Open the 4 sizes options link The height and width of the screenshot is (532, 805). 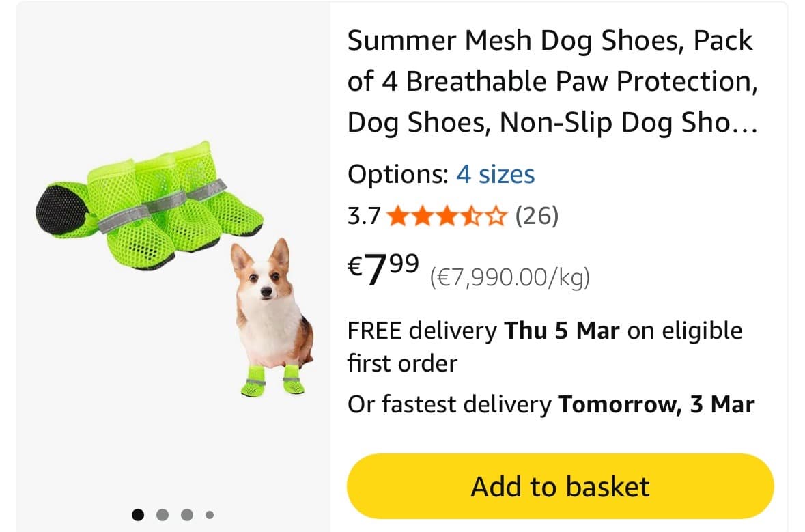pyautogui.click(x=495, y=175)
